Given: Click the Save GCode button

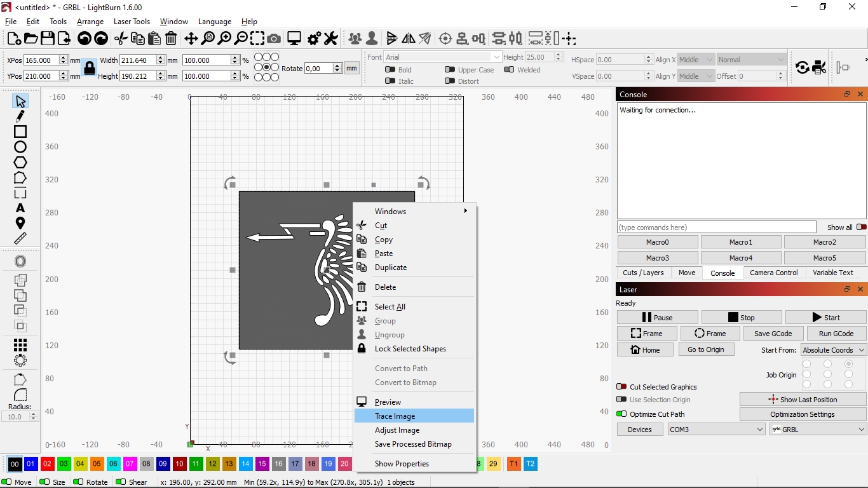Looking at the screenshot, I should coord(773,334).
